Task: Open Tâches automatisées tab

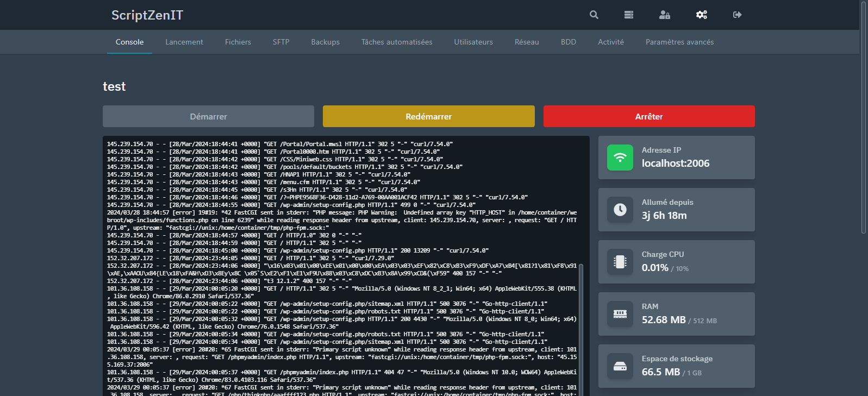Action: coord(397,42)
